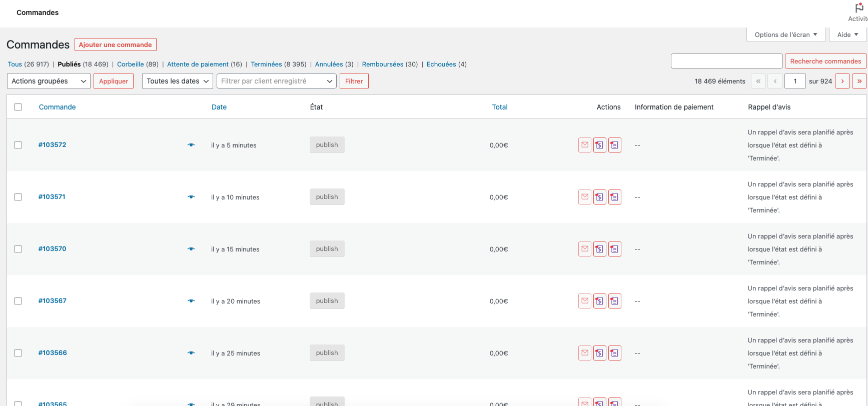Click the email icon for order #103571
Viewport: 868px width, 406px height.
(585, 197)
